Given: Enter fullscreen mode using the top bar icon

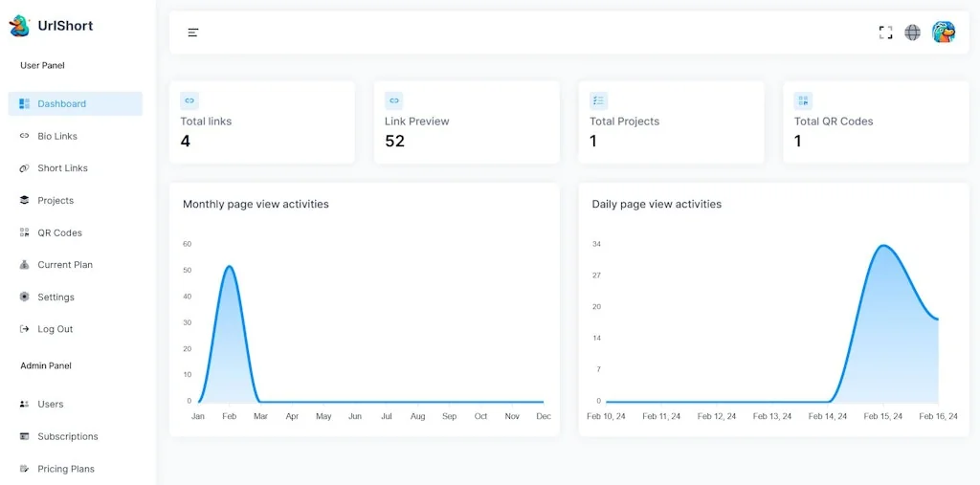Looking at the screenshot, I should [x=885, y=33].
